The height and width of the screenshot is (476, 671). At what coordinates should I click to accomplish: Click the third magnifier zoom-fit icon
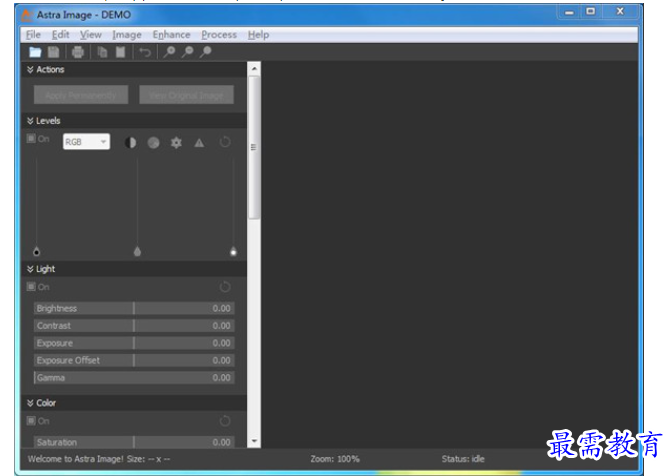click(x=206, y=52)
